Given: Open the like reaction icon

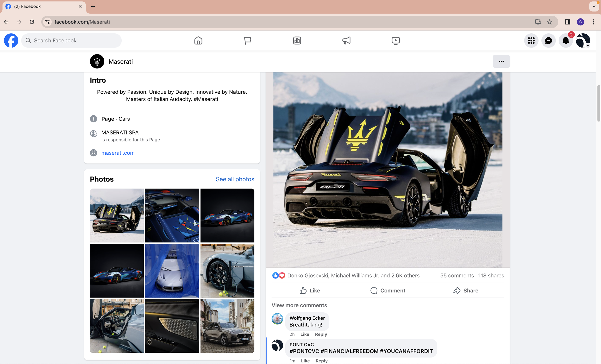Looking at the screenshot, I should pyautogui.click(x=275, y=276).
